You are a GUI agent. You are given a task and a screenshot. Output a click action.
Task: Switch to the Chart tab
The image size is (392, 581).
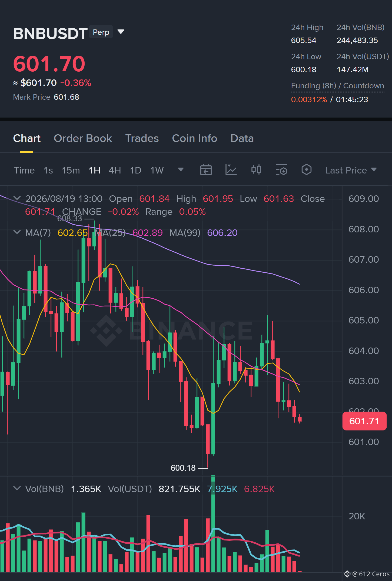point(27,138)
